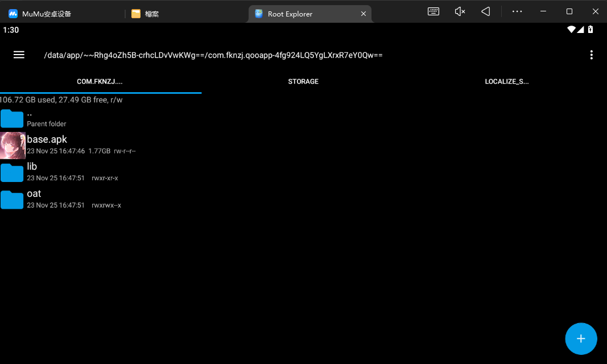Click the storage usage '27.49 GB free' line
This screenshot has height=364, width=607.
pyautogui.click(x=61, y=100)
